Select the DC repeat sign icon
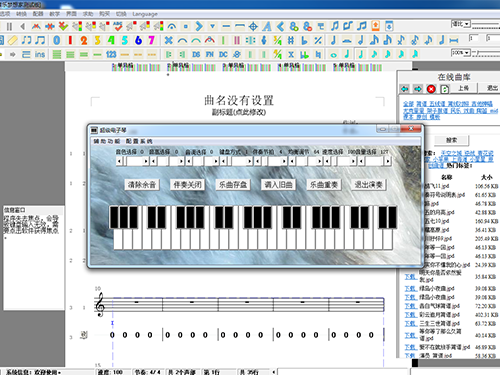The height and width of the screenshot is (375, 500). 223,54
